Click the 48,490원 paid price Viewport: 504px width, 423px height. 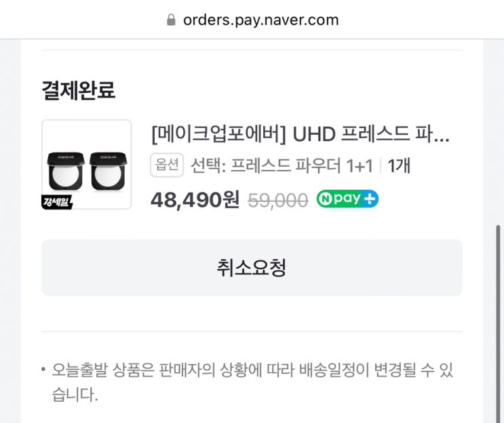195,200
